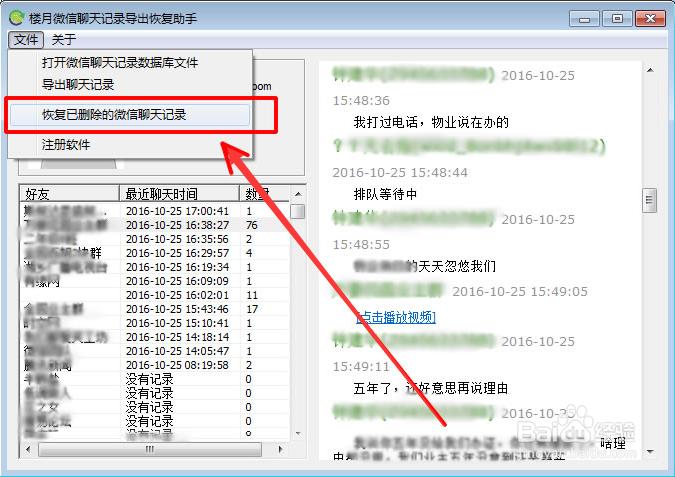Viewport: 675px width, 477px height.
Task: Select the row dated 2016-10-25 15:43:46
Action: [x=155, y=309]
